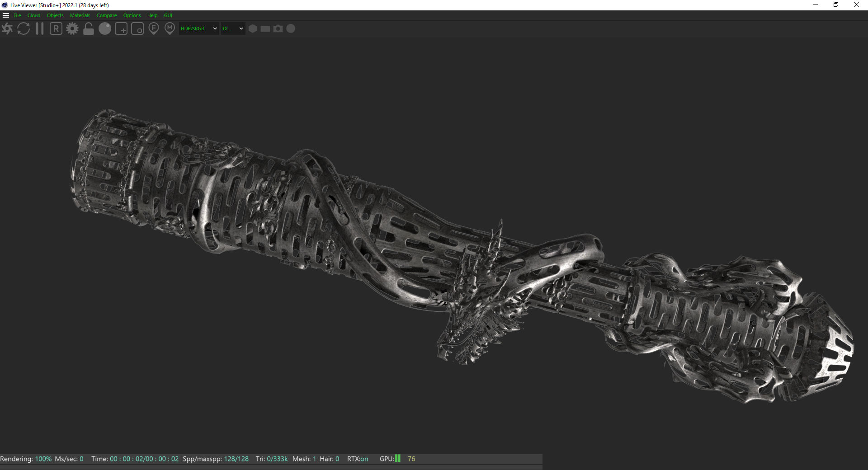Open the hamburger menu
868x470 pixels.
point(6,15)
